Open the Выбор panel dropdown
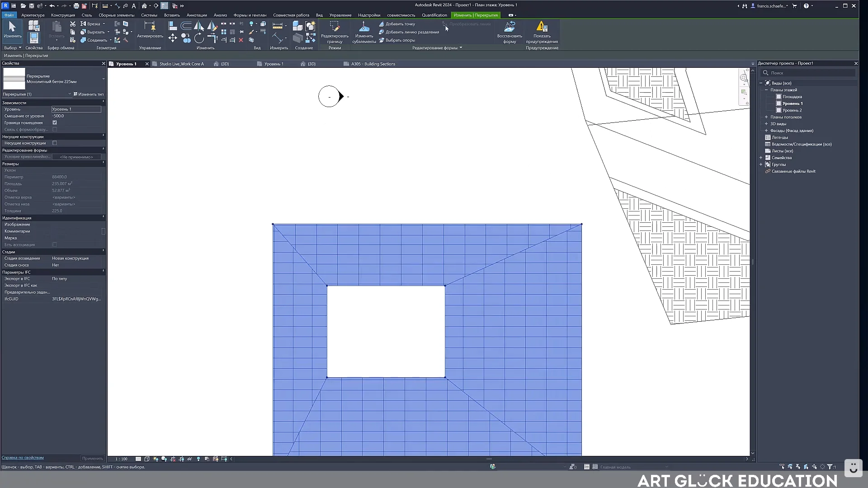This screenshot has width=868, height=488. click(x=13, y=48)
